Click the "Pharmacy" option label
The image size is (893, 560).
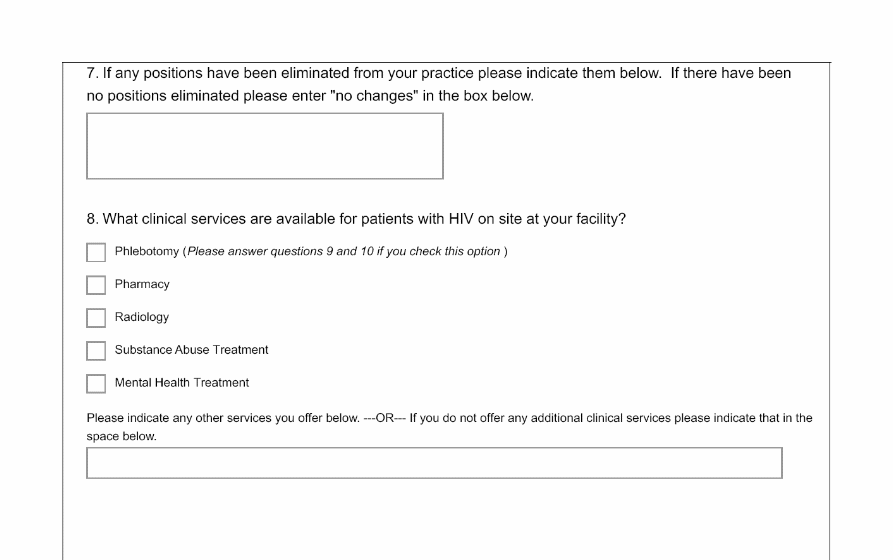(142, 284)
